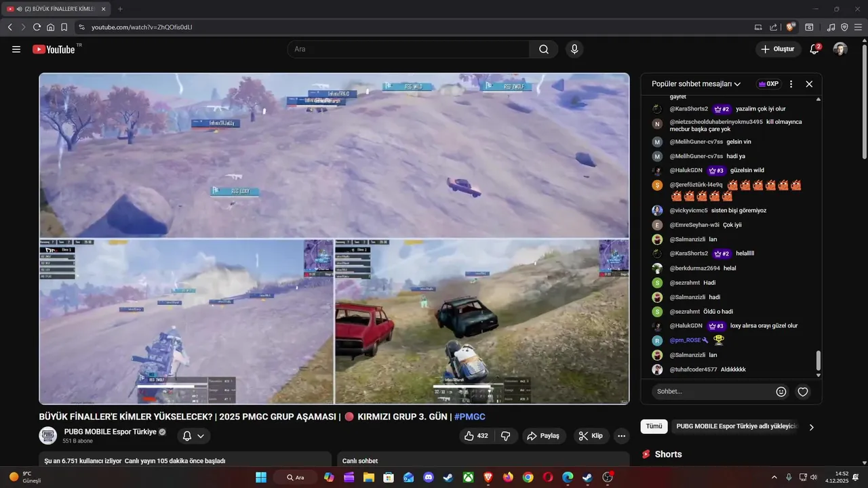This screenshot has height=488, width=868.
Task: Click the search magnifier button
Action: pos(544,49)
